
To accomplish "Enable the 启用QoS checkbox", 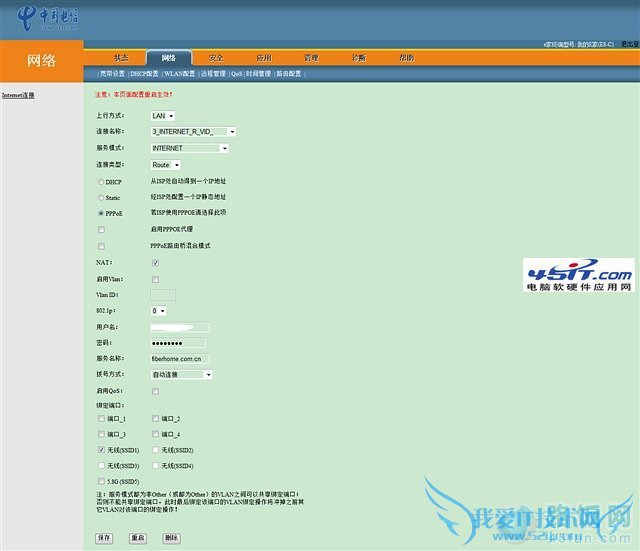I will (156, 391).
